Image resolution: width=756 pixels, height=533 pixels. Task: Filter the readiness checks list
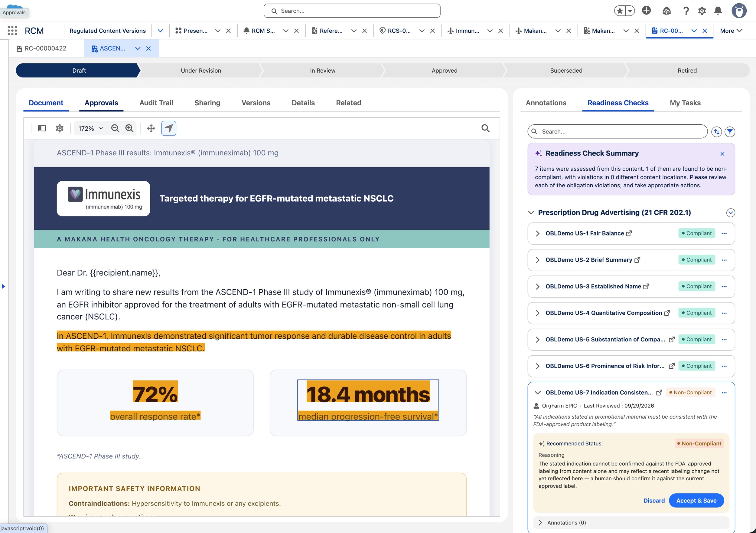point(730,132)
